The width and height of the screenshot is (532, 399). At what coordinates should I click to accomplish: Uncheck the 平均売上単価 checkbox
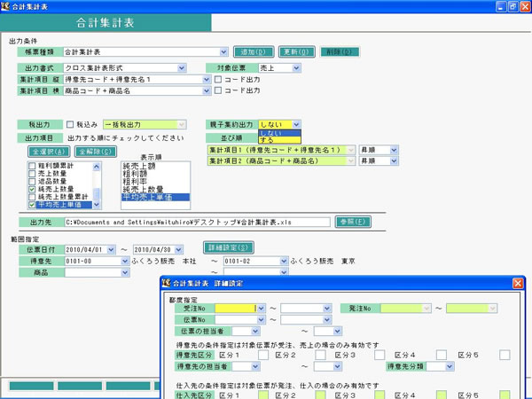tap(32, 205)
